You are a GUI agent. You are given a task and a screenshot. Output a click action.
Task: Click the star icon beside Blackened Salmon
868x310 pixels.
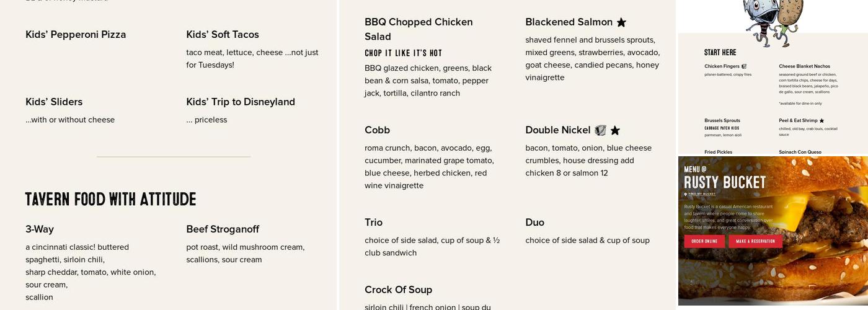pos(621,22)
